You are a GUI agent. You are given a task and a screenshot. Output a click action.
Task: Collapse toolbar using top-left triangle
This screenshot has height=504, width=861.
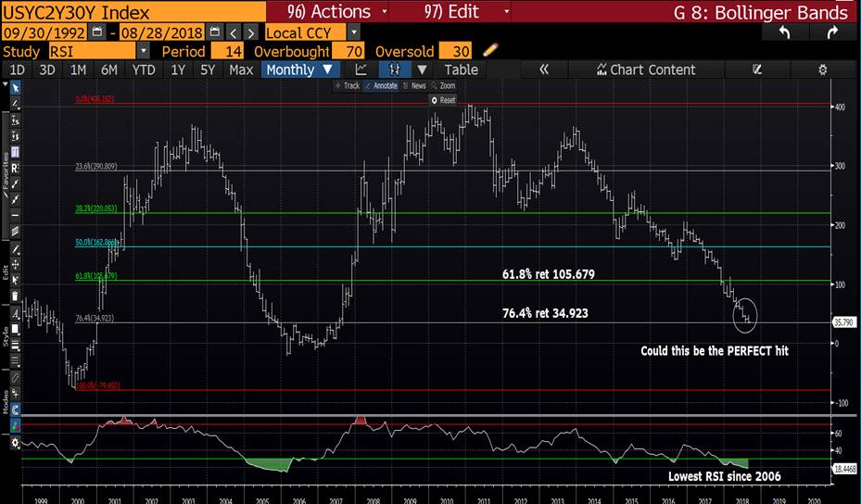(x=5, y=85)
